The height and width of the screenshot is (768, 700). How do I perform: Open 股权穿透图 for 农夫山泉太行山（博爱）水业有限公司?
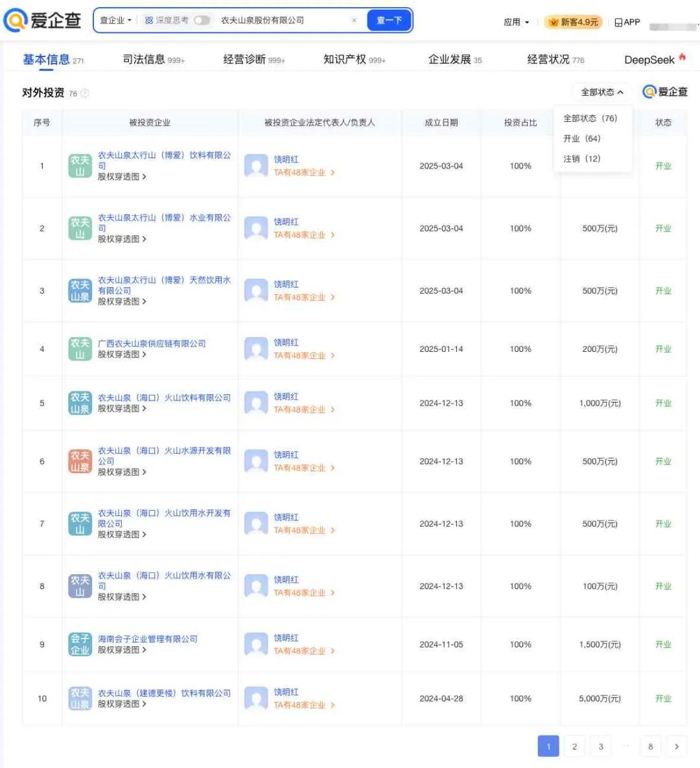(122, 239)
